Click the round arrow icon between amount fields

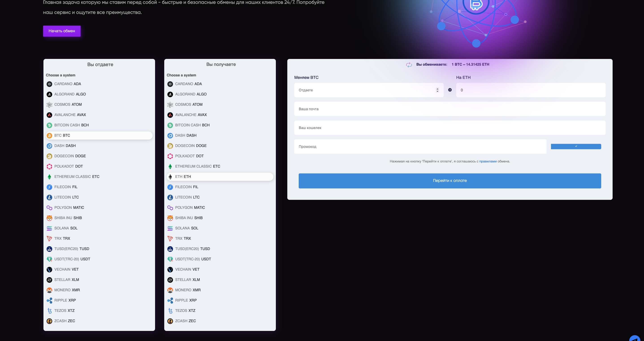point(450,90)
